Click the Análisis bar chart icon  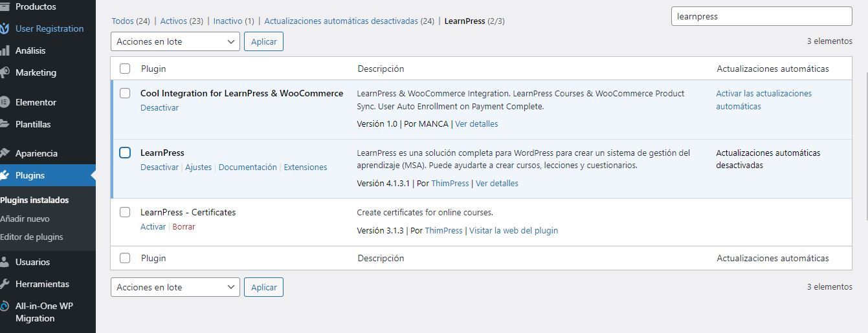tap(5, 50)
